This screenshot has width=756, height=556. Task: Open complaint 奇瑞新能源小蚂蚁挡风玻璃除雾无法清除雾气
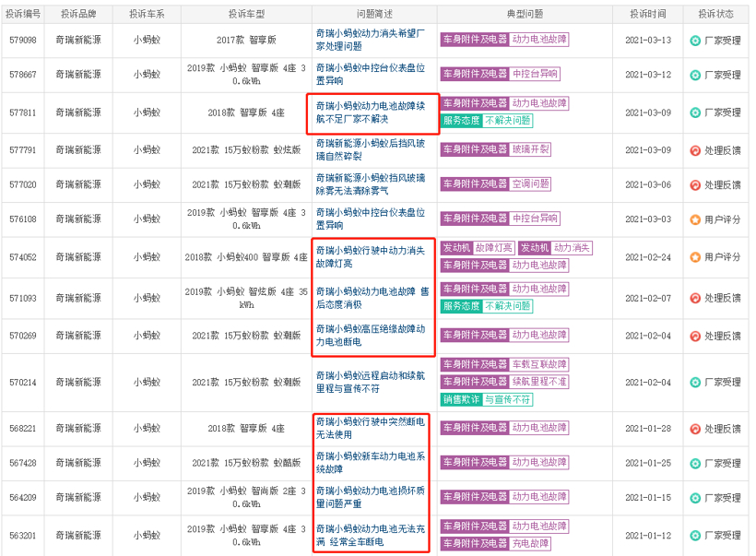click(371, 184)
